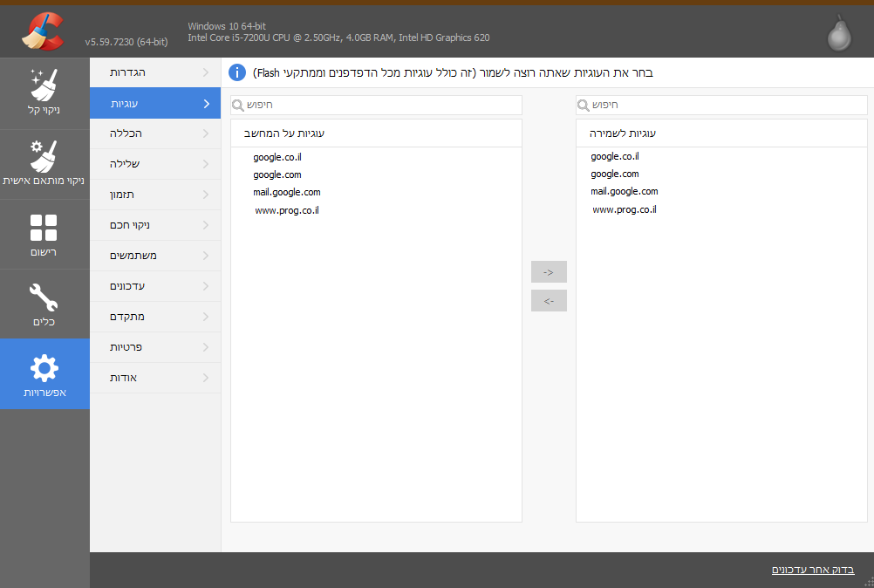This screenshot has height=588, width=874.
Task: Click Check for updates (בדוק אחר עדכונים) link
Action: coord(812,570)
